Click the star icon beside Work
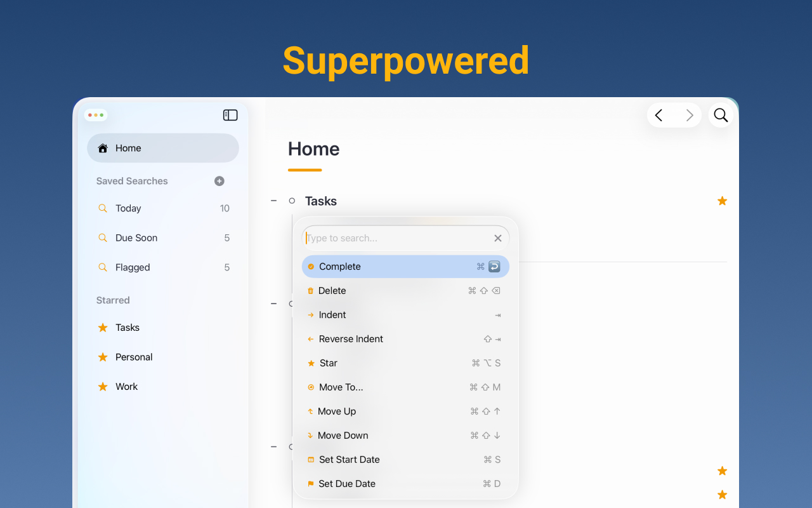812x508 pixels. (103, 387)
